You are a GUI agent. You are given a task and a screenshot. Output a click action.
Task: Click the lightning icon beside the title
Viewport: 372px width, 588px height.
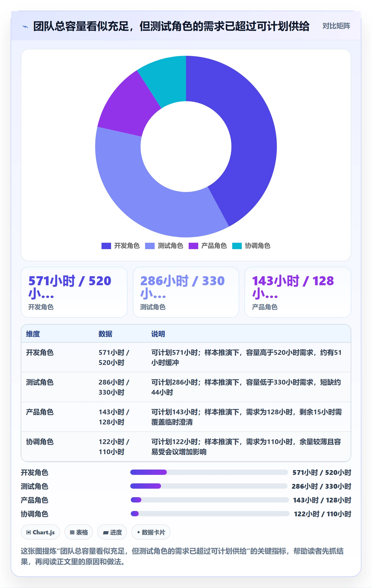click(25, 26)
